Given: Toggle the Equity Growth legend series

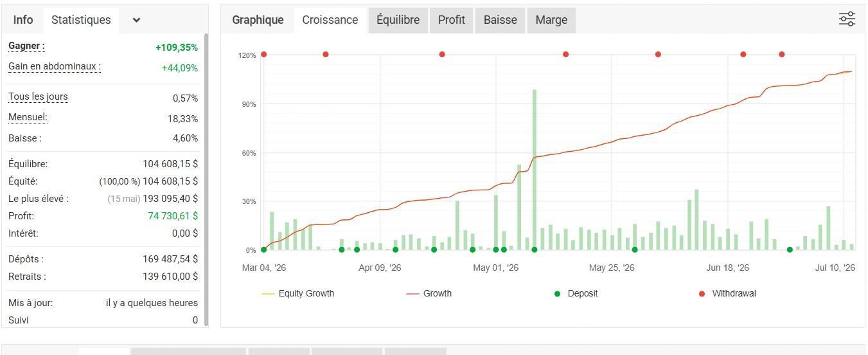Looking at the screenshot, I should (297, 293).
